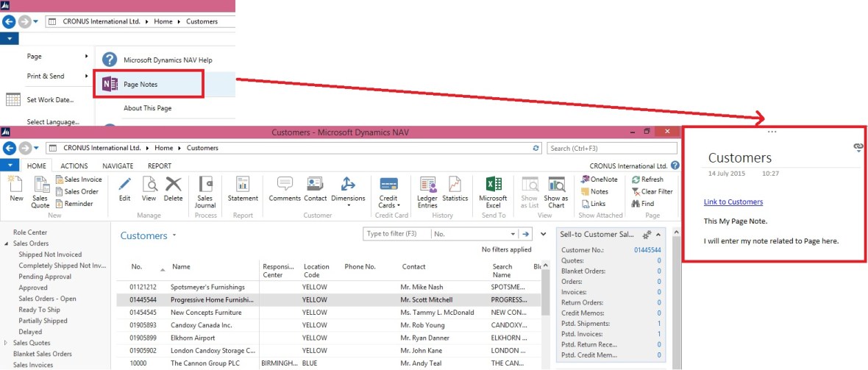Viewport: 868px width, 370px height.
Task: Collapse the Sell-to Customer factbox
Action: click(658, 235)
